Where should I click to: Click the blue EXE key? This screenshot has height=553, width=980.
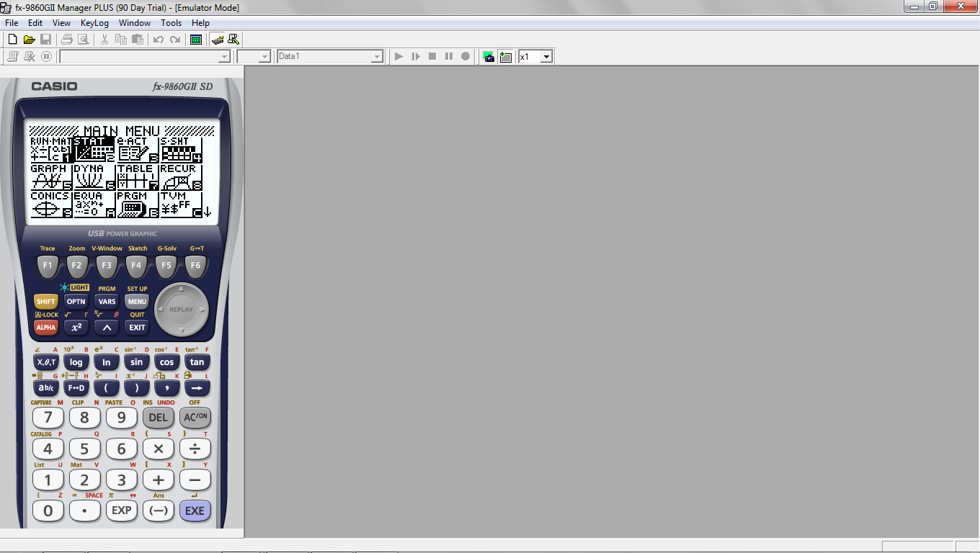tap(195, 511)
